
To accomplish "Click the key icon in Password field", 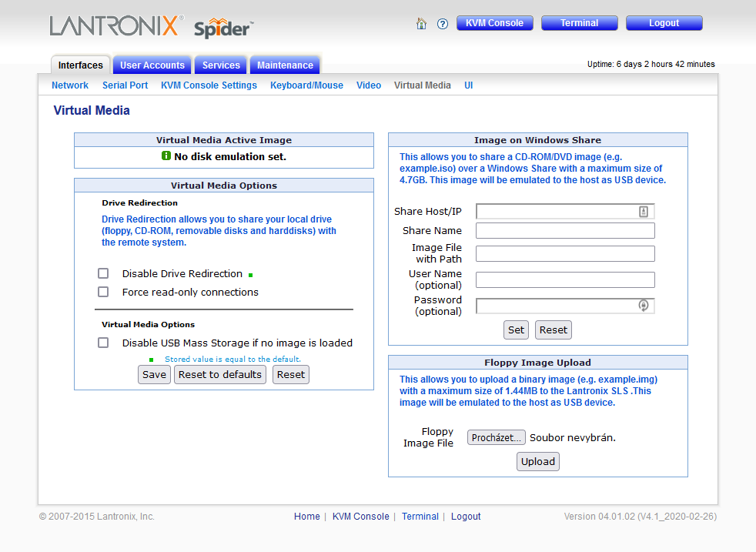I will click(644, 306).
